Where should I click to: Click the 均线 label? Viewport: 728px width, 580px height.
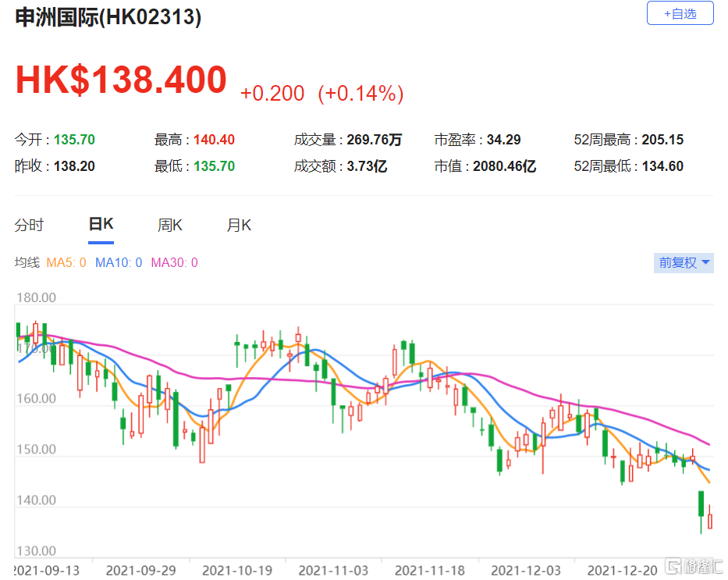27,263
